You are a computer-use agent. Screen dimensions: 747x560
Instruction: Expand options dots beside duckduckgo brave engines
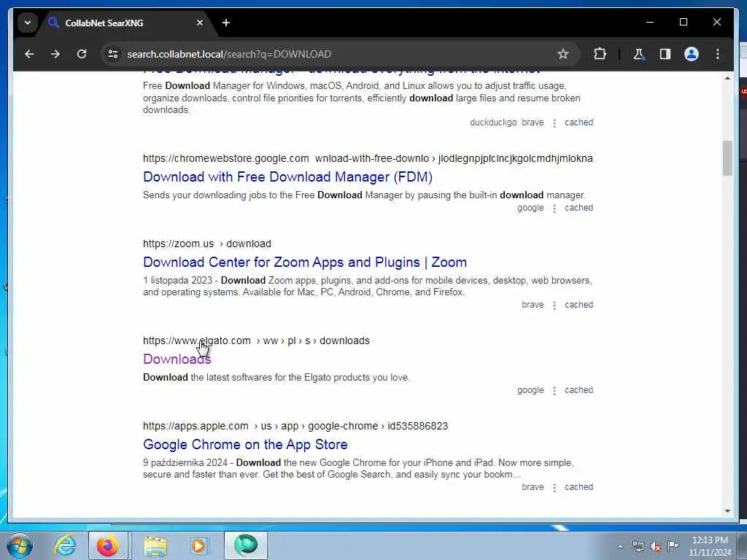(554, 122)
